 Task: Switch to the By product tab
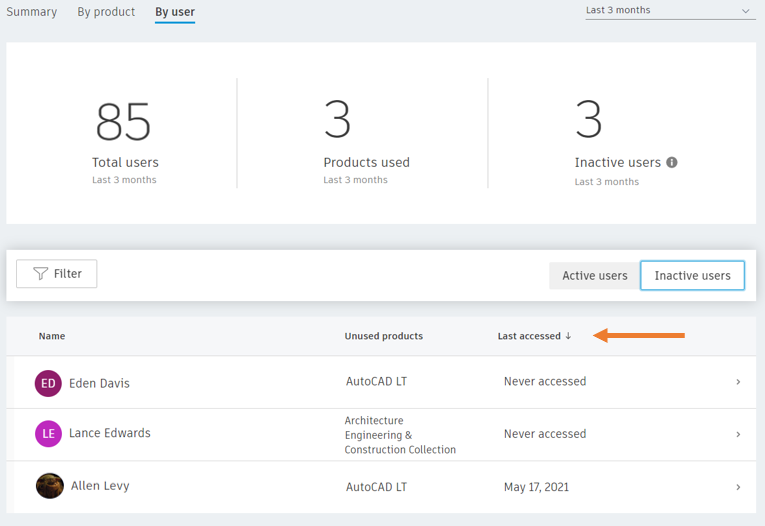106,12
